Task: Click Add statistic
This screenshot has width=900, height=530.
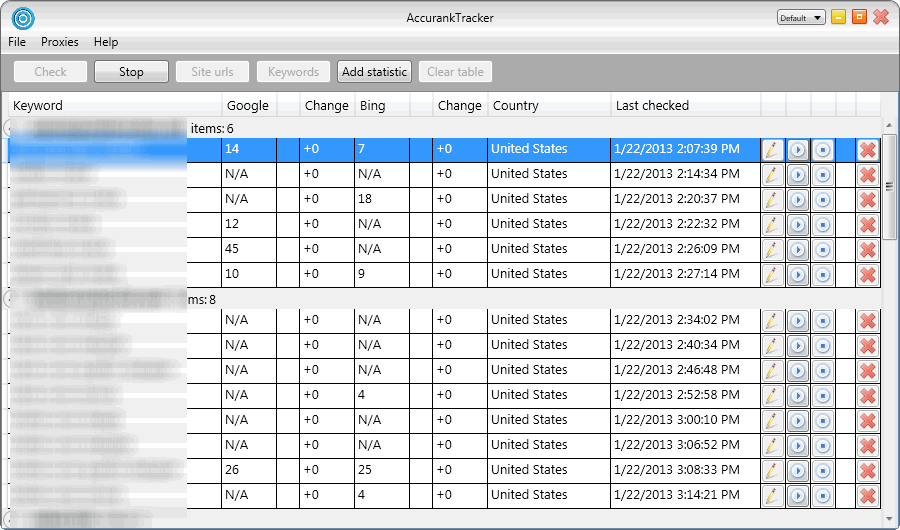Action: point(374,72)
